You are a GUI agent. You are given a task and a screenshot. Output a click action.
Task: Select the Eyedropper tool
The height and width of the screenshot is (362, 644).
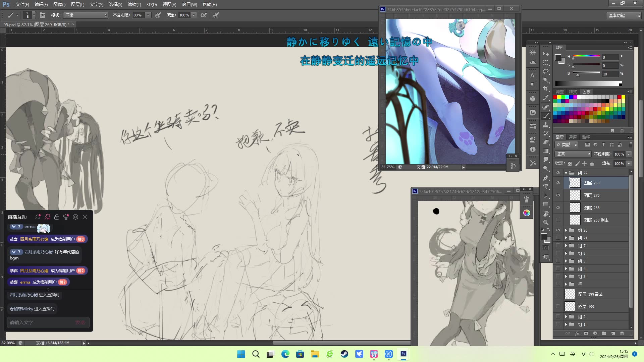coord(546,98)
